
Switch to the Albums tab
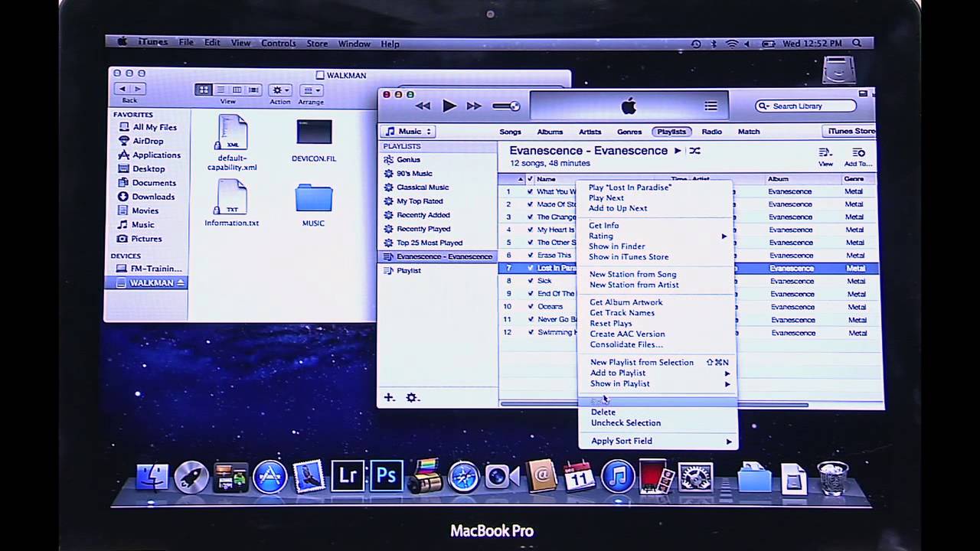pyautogui.click(x=550, y=132)
